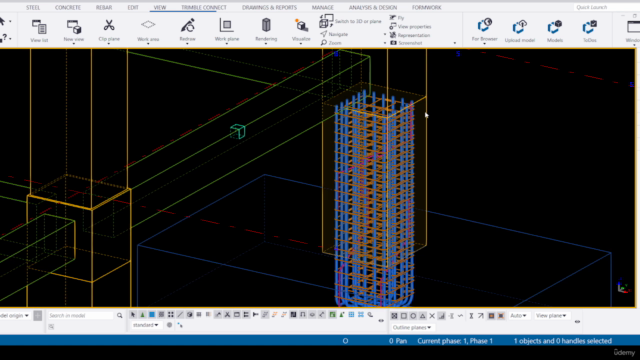The height and width of the screenshot is (360, 640).
Task: Take a Screenshot from the ribbon
Action: [406, 43]
